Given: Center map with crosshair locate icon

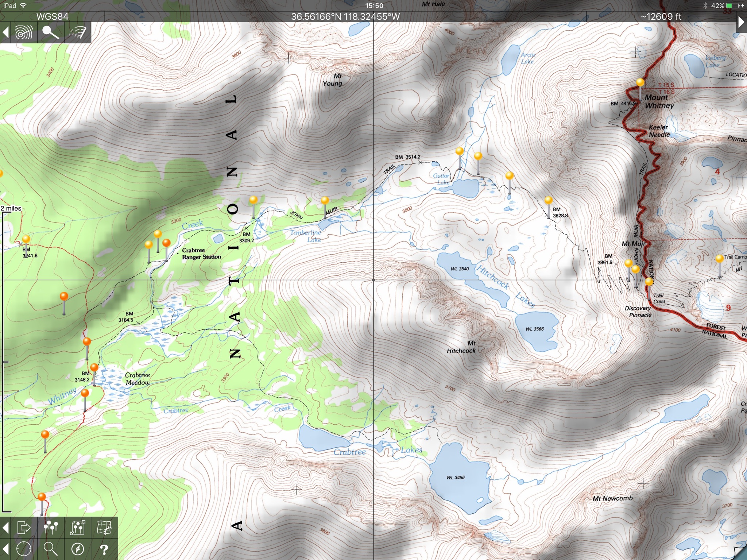Looking at the screenshot, I should (24, 549).
